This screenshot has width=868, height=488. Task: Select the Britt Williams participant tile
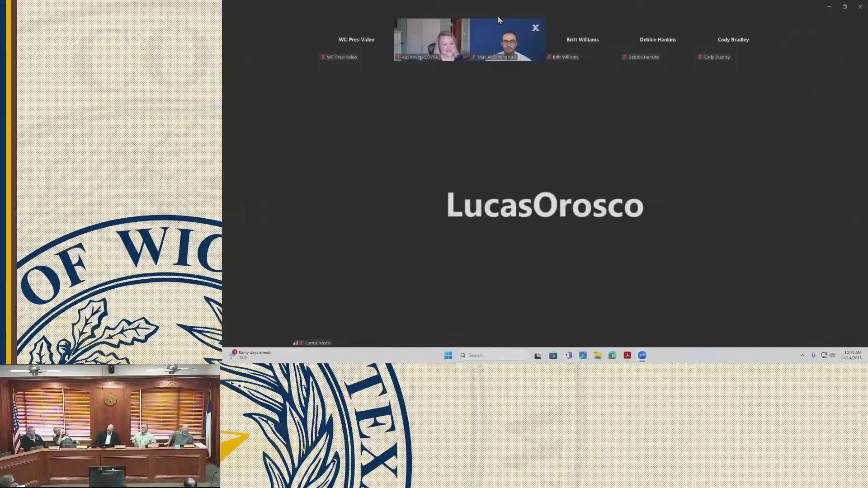click(582, 40)
